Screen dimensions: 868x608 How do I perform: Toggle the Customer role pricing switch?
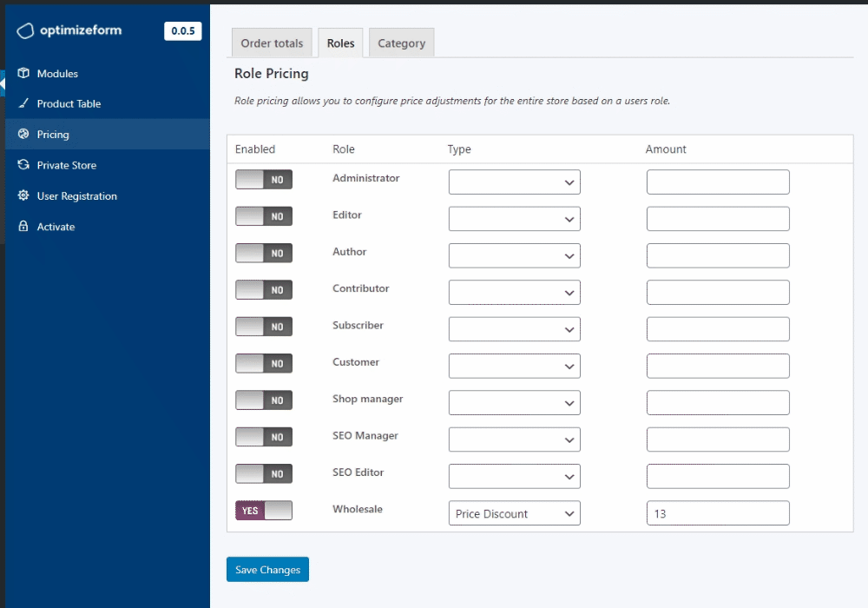tap(264, 364)
